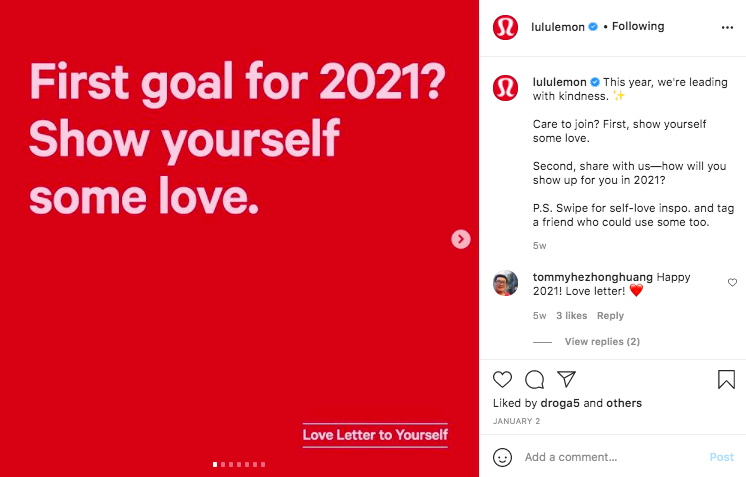746x477 pixels.
Task: Like tommyhezhonghuang's comment with small heart
Action: pos(732,282)
